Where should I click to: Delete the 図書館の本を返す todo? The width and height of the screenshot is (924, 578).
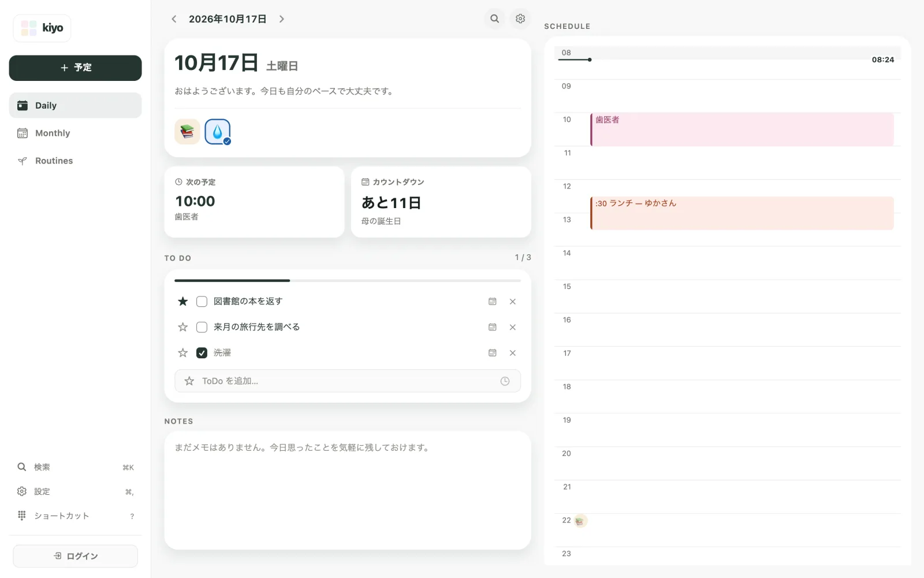point(513,302)
